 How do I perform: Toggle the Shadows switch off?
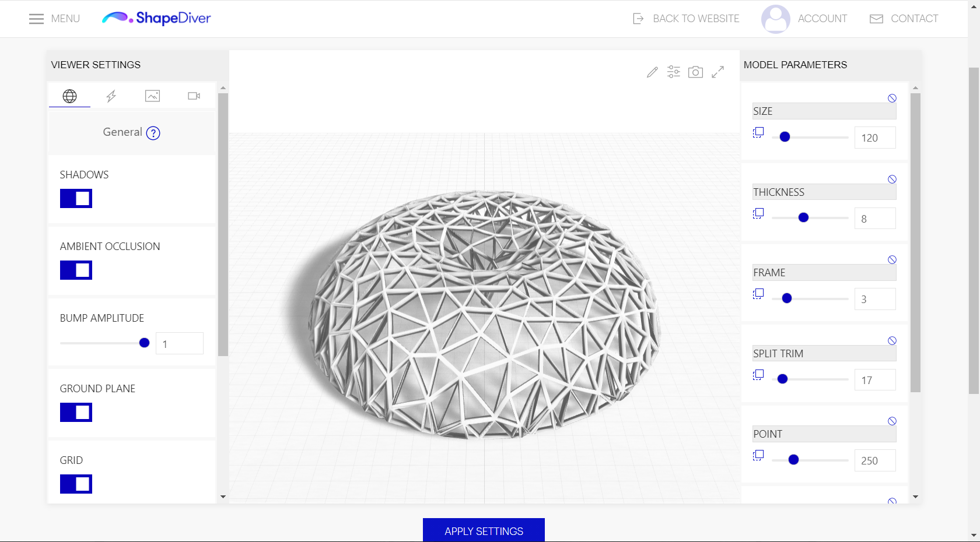pyautogui.click(x=76, y=199)
